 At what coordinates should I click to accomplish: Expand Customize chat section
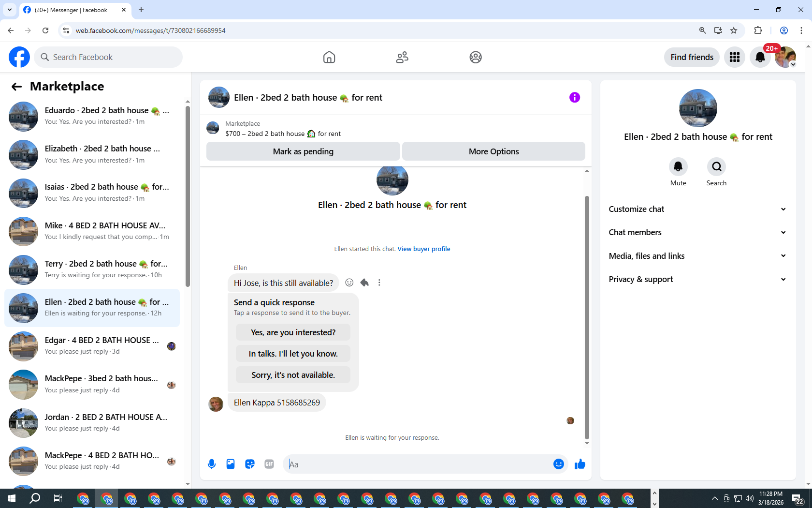(x=697, y=209)
